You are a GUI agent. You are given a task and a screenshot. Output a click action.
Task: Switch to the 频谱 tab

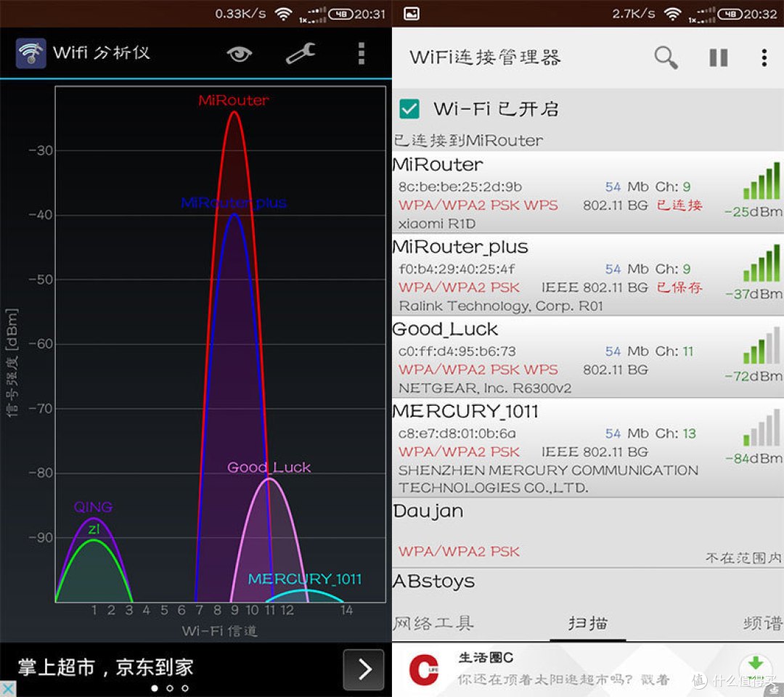tap(763, 623)
